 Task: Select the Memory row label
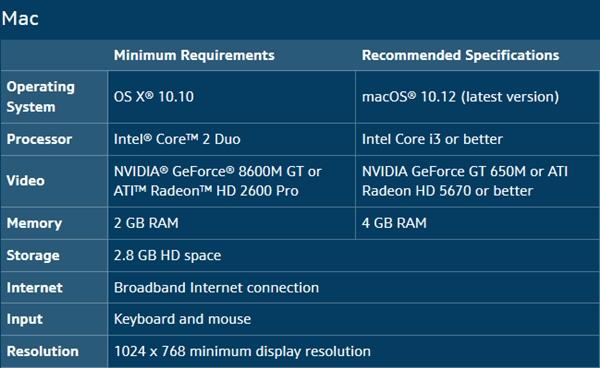(x=34, y=223)
